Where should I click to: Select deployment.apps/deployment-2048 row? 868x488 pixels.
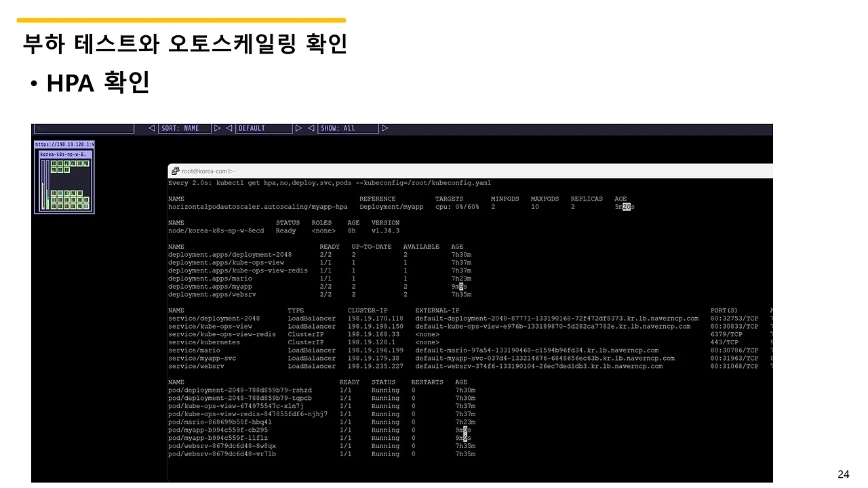[x=319, y=254]
